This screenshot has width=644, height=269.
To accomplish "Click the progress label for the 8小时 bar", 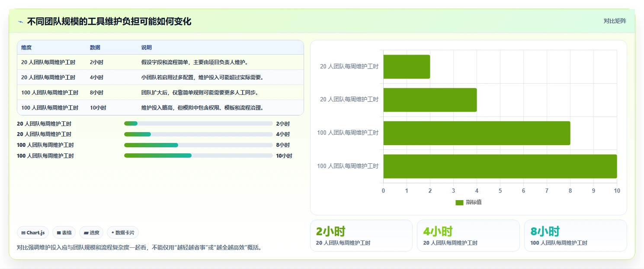I will tap(45, 145).
